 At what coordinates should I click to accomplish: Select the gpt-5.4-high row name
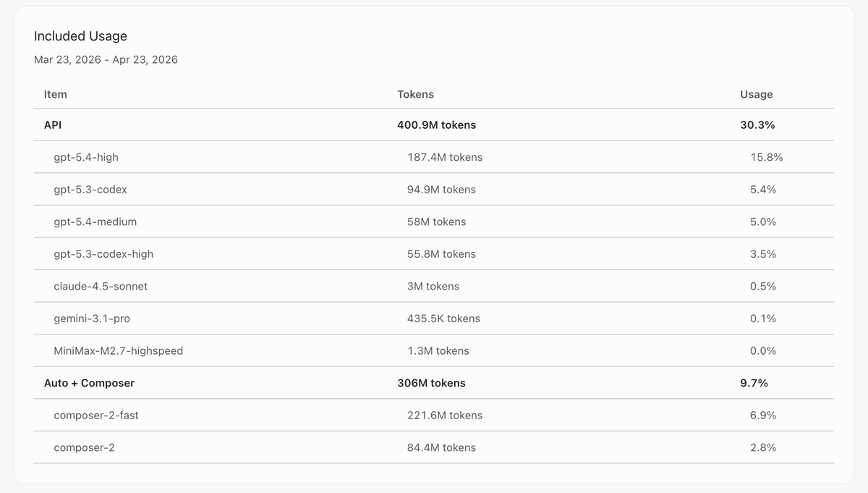tap(86, 157)
